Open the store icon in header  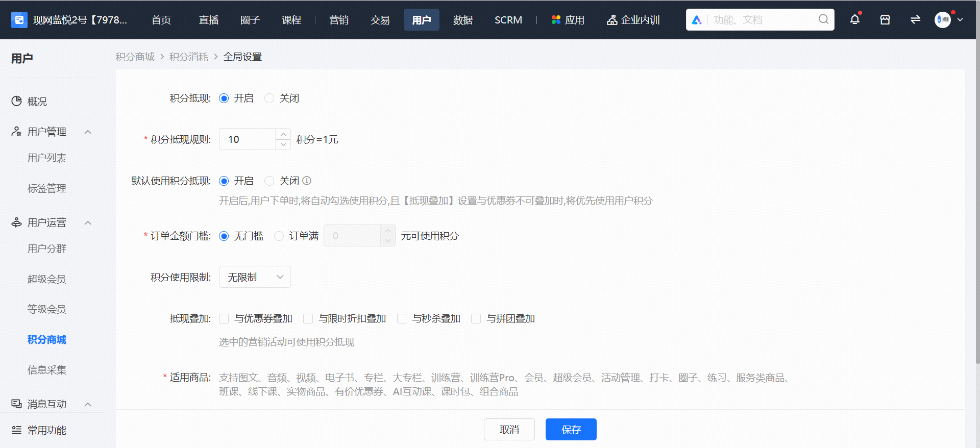885,20
